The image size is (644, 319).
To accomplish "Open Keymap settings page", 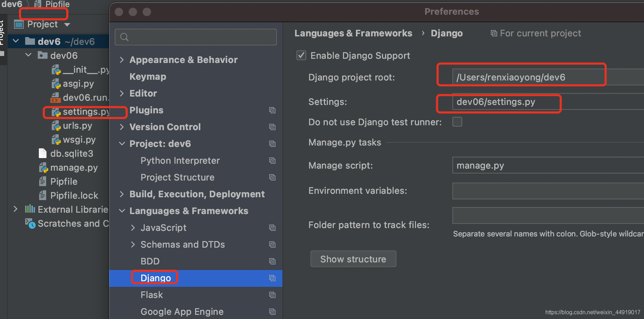I will 148,77.
